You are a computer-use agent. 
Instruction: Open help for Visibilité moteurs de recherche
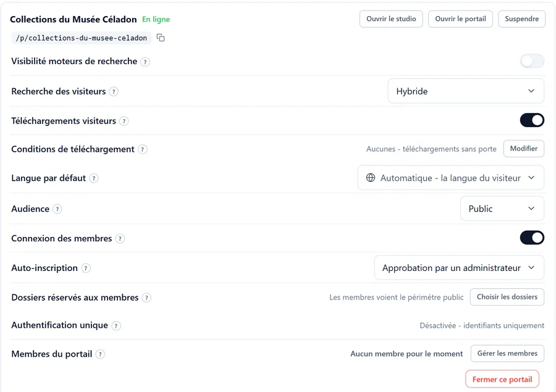point(145,62)
